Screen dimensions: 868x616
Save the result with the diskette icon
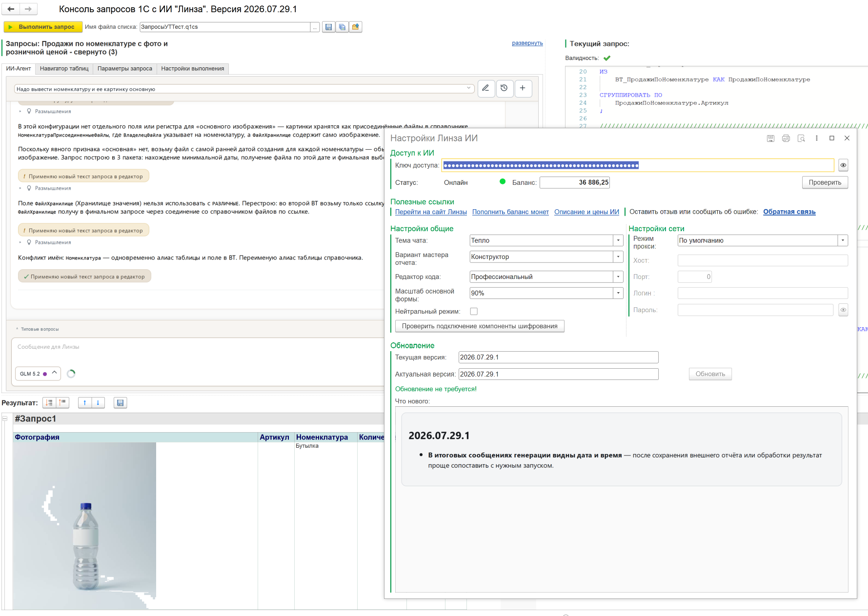point(120,403)
